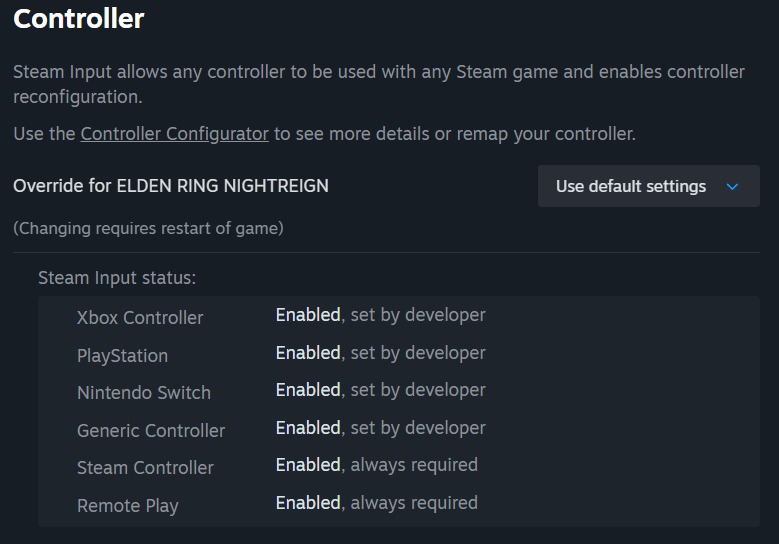Click the Steam Input description paragraph
The image size is (779, 544).
378,84
